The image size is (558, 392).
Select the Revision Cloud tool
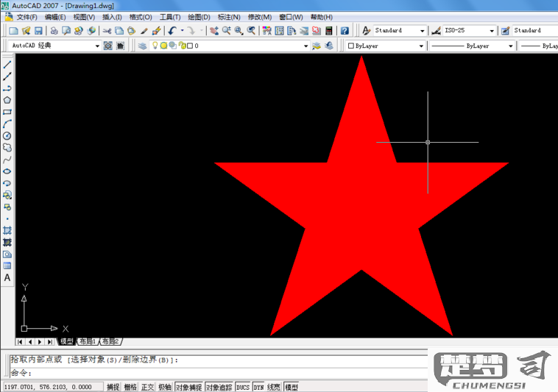[7, 148]
